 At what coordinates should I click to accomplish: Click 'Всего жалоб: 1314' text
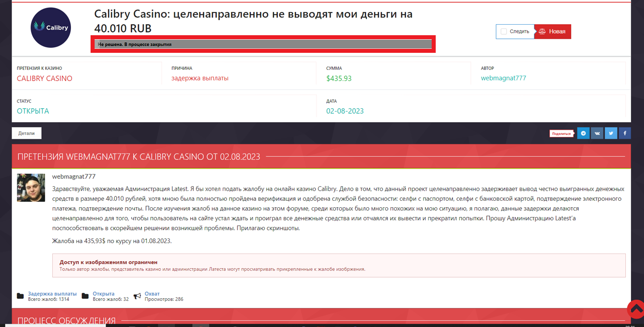[48, 299]
